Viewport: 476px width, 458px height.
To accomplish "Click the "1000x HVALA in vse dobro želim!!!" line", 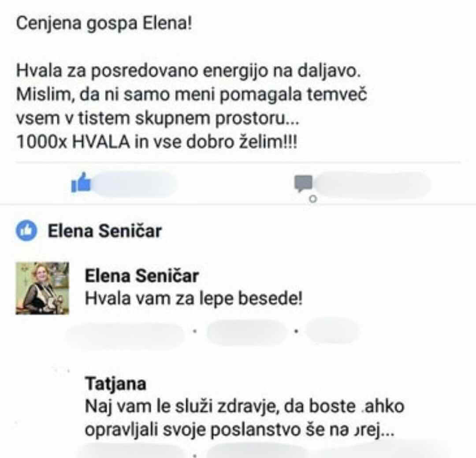I will 157,142.
